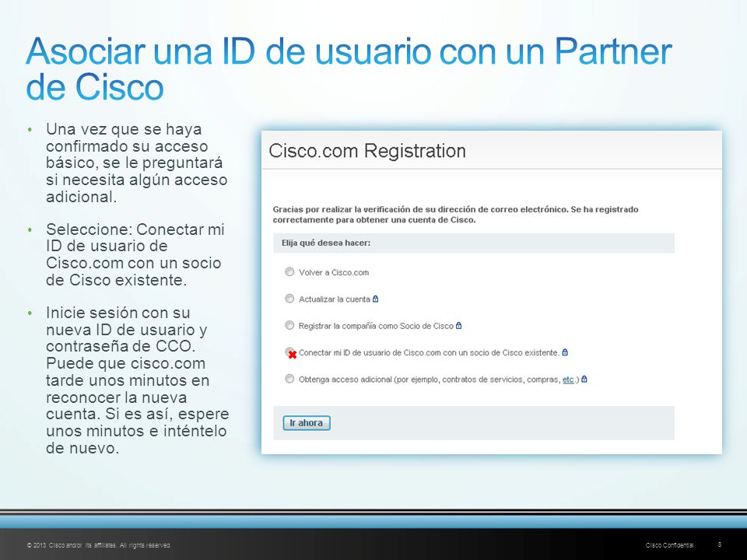Image resolution: width=747 pixels, height=560 pixels.
Task: Select the 'Actualizar la cuenta' radio option
Action: coord(289,299)
